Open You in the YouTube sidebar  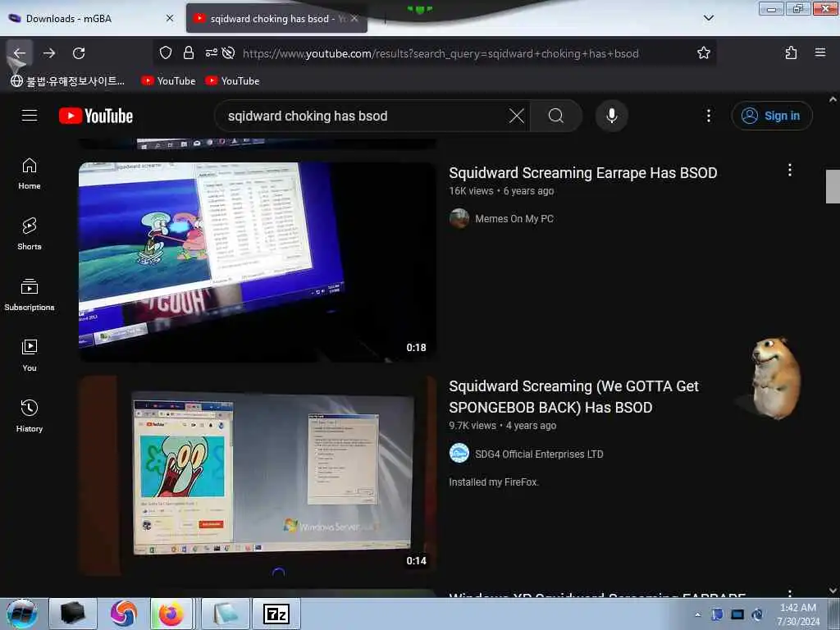30,356
